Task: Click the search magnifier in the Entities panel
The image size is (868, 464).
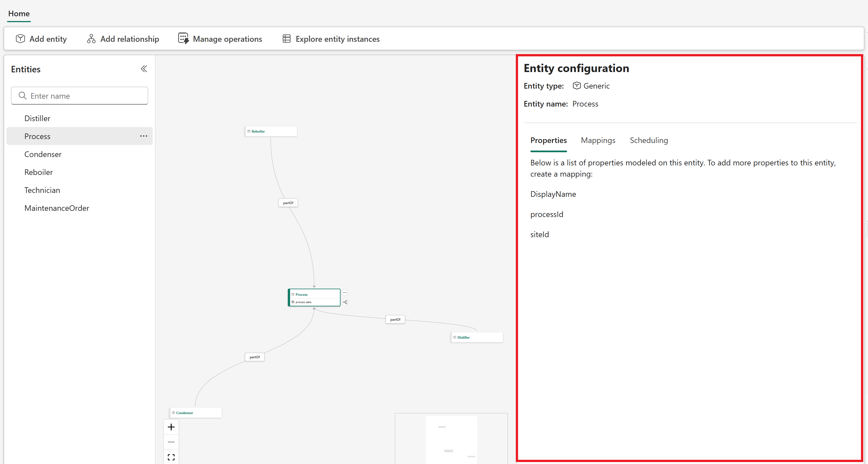Action: coord(22,96)
